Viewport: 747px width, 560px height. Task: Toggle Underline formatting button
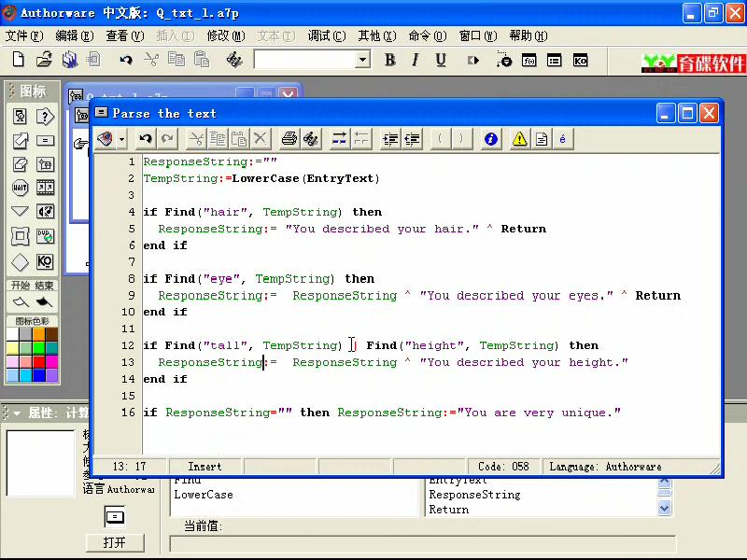click(441, 60)
